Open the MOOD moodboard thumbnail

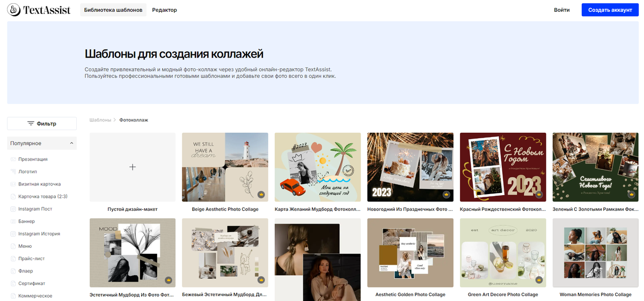pyautogui.click(x=133, y=253)
